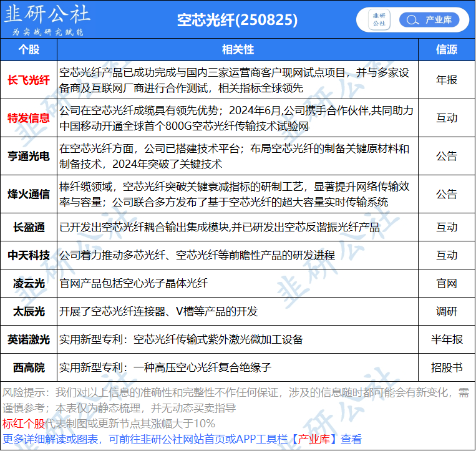This screenshot has width=476, height=451.
Task: Click the 个股 column header
Action: [x=29, y=49]
